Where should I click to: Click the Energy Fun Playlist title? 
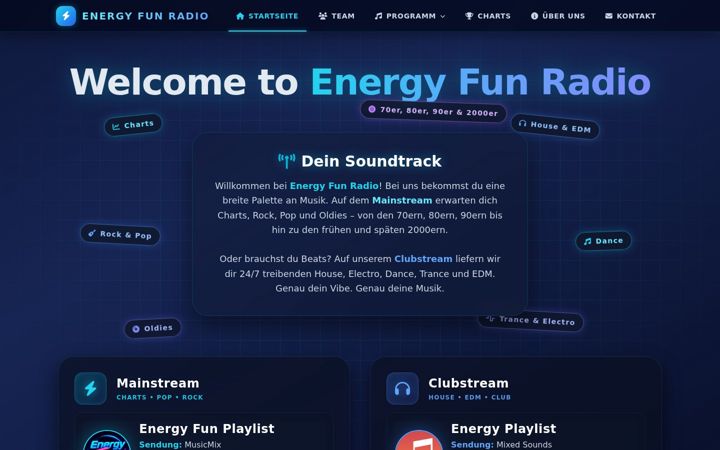[207, 429]
